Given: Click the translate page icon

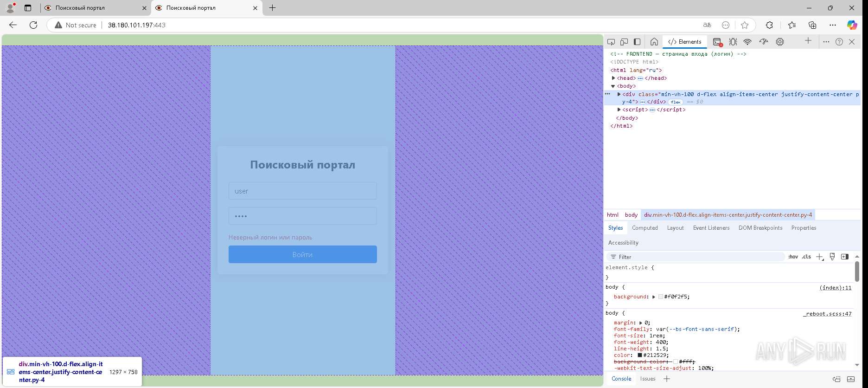Looking at the screenshot, I should point(707,25).
